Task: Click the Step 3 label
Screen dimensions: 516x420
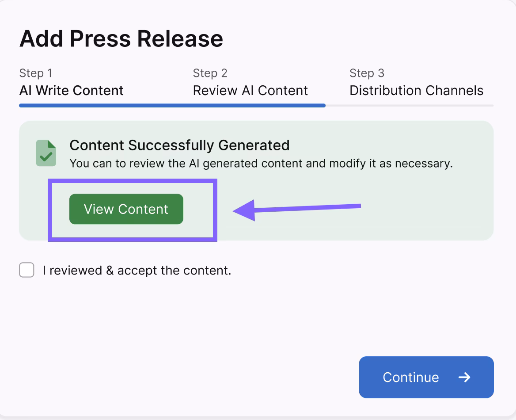Action: click(x=367, y=73)
